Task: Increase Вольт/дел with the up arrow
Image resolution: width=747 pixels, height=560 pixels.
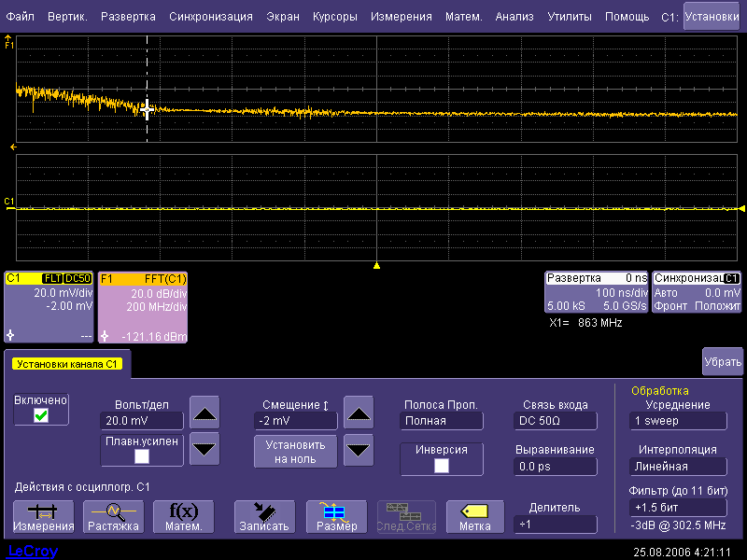Action: pyautogui.click(x=204, y=411)
